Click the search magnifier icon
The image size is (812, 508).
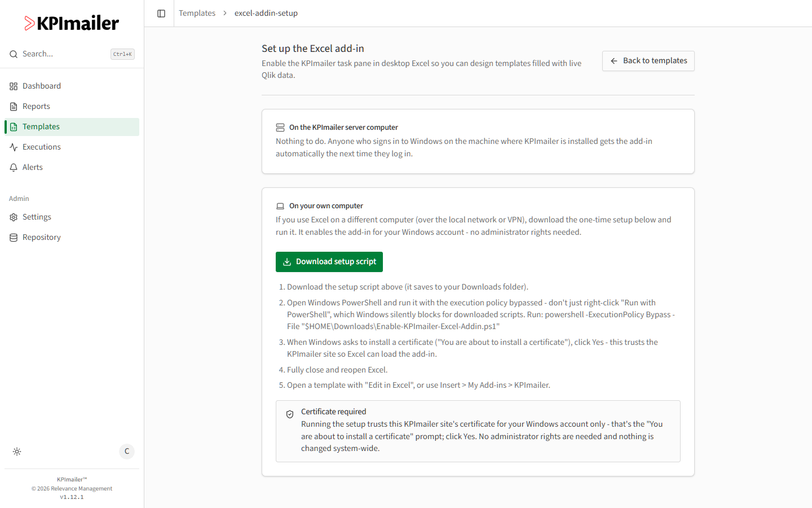14,54
